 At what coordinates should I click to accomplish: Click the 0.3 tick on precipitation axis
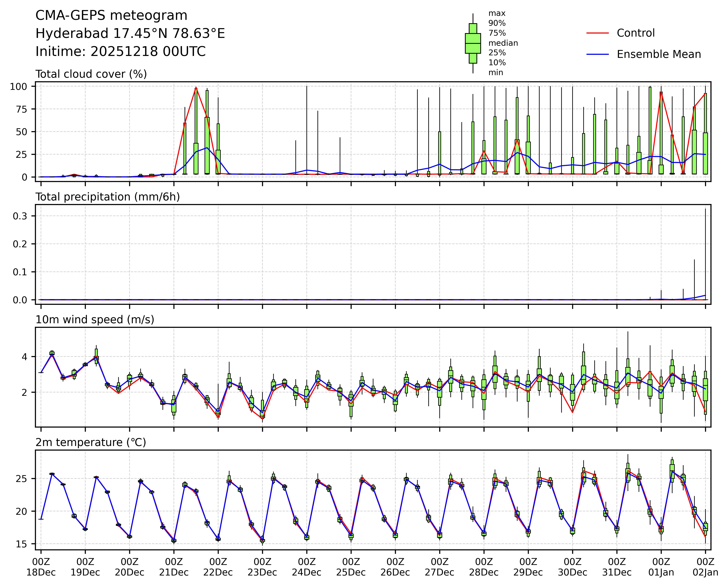20,216
